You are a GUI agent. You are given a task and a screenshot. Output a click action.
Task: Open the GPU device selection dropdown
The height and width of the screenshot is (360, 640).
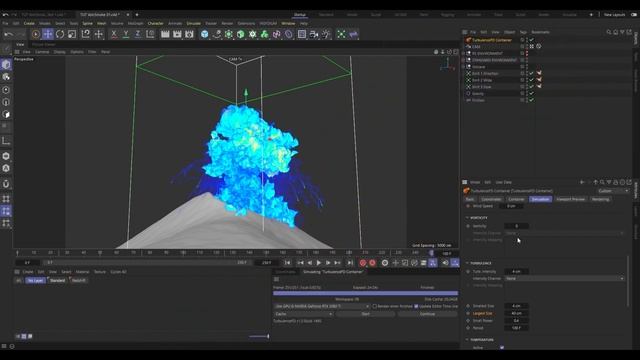322,306
